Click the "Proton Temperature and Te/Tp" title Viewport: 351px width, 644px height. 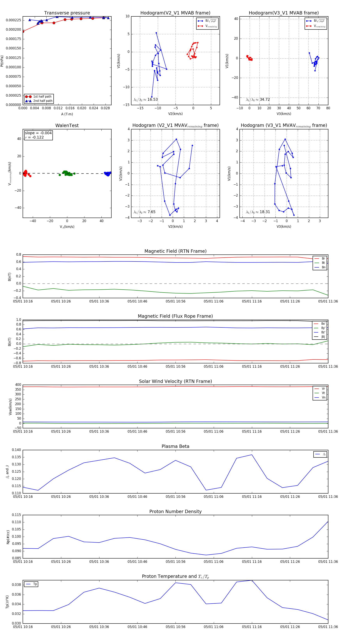(x=175, y=576)
